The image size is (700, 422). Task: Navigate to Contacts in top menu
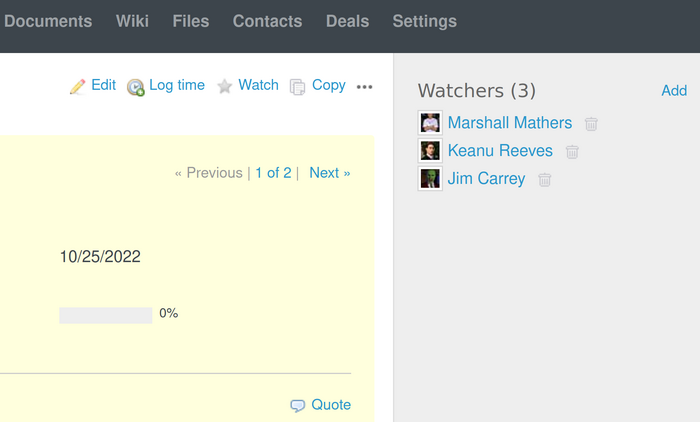(267, 21)
